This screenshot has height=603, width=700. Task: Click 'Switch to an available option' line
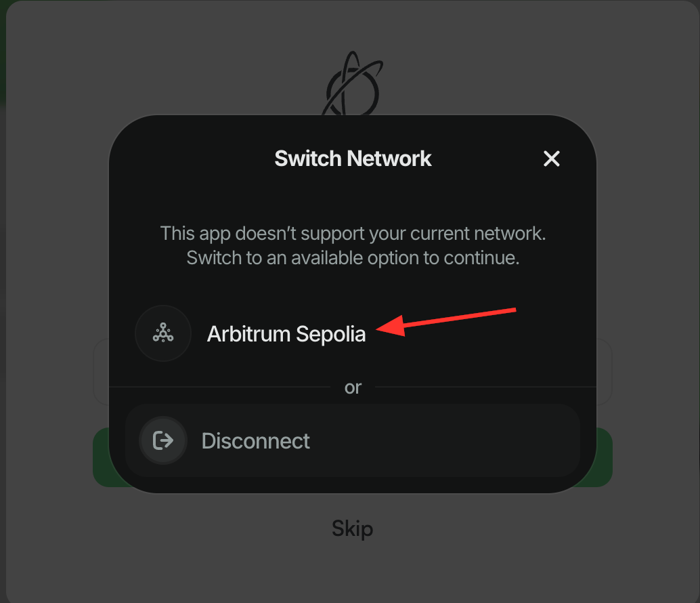pos(353,258)
